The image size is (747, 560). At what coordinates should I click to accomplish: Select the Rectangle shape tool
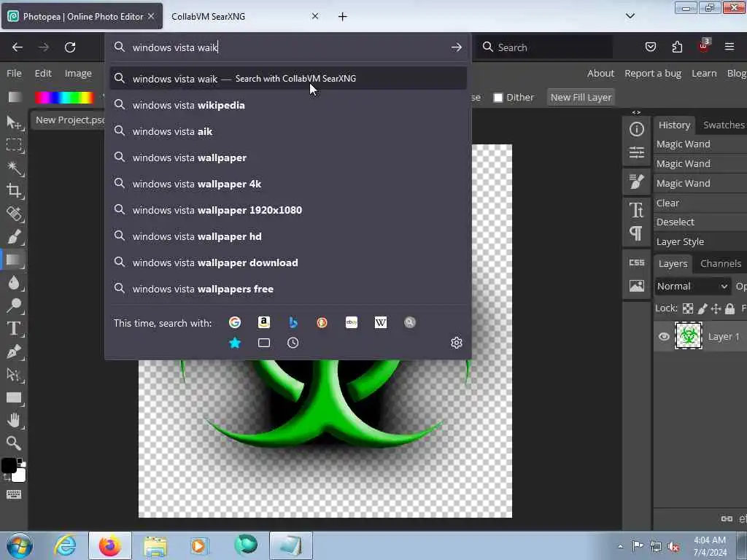pos(14,397)
